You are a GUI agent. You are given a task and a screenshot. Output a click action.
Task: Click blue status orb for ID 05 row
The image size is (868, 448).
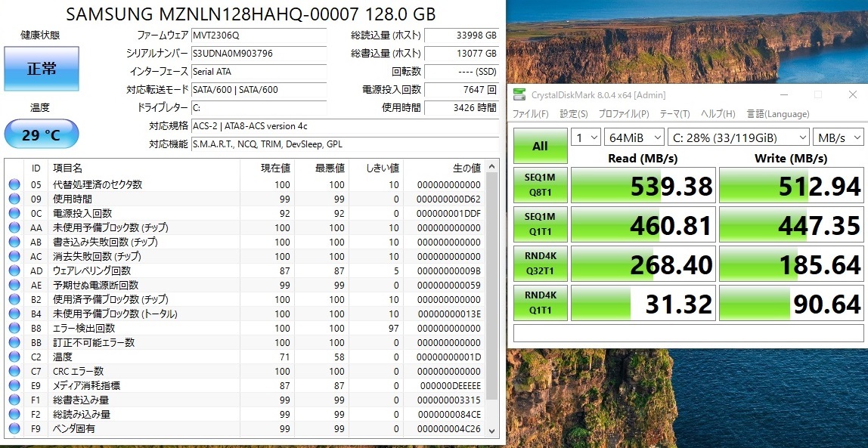[14, 185]
